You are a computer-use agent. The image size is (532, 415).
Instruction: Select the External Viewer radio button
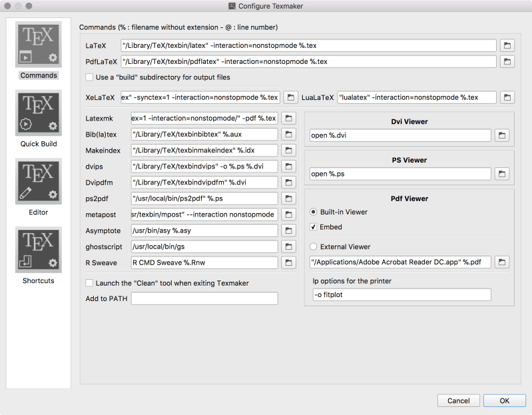pos(314,246)
